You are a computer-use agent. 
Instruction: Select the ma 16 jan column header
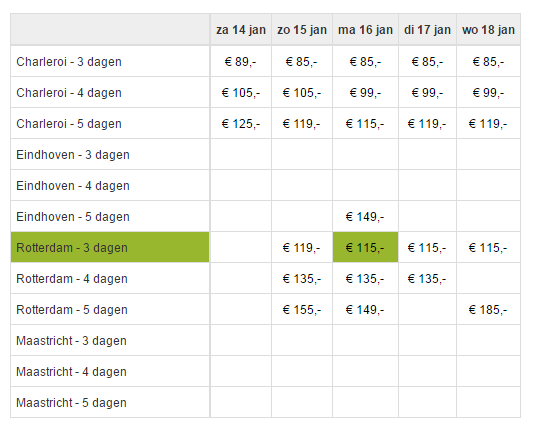(365, 30)
